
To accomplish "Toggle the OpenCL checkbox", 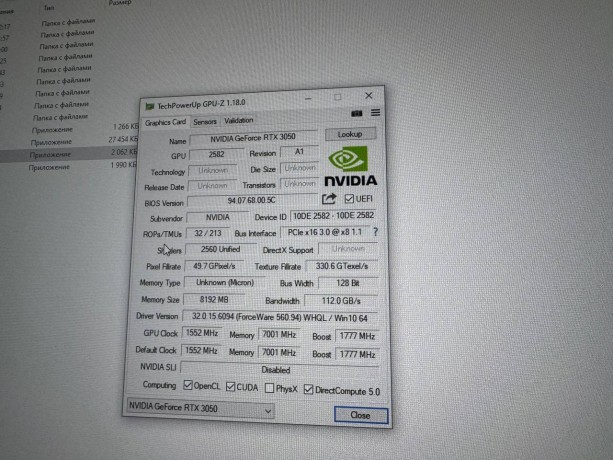I will (188, 385).
